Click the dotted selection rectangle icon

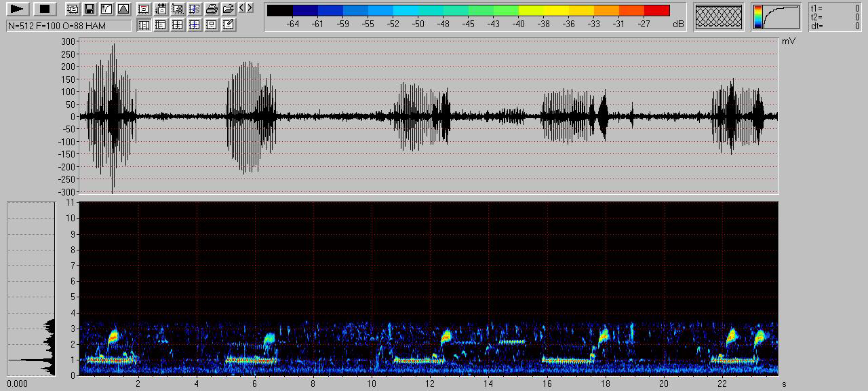178,9
